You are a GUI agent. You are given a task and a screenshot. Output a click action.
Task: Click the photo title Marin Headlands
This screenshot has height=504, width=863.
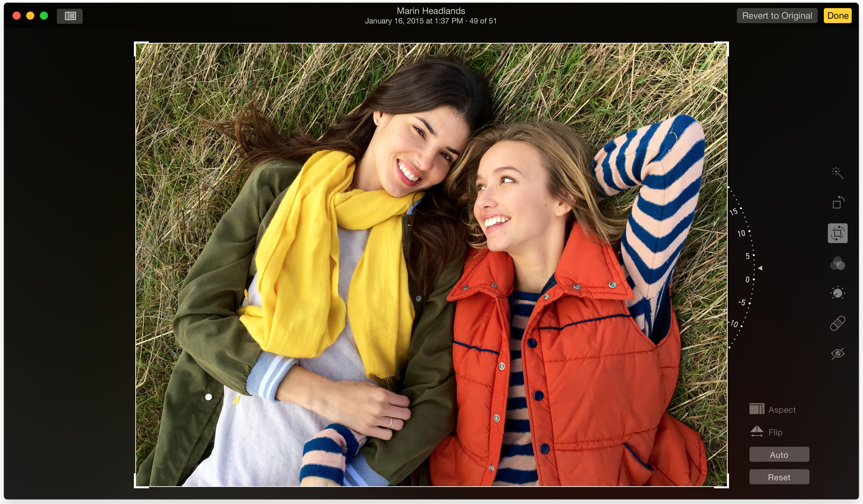pos(431,10)
